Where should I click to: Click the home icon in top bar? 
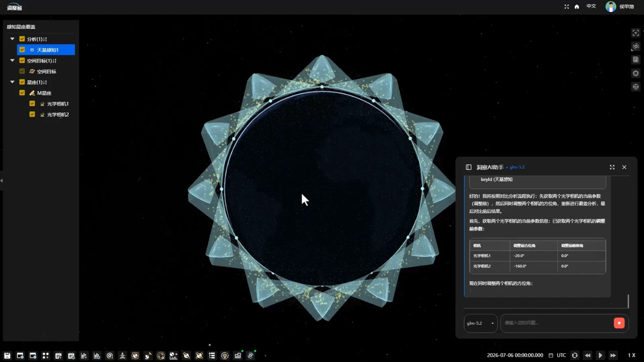point(577,6)
